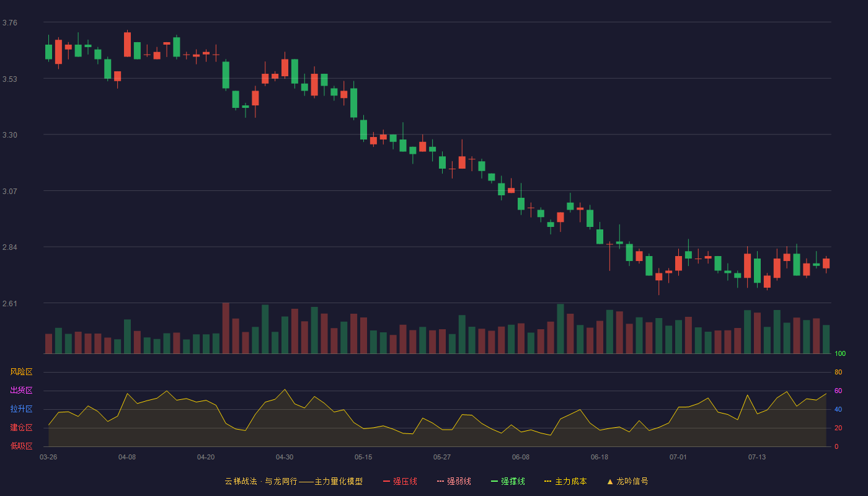This screenshot has height=496, width=868.
Task: Click the 05-15 date label
Action: 363,457
